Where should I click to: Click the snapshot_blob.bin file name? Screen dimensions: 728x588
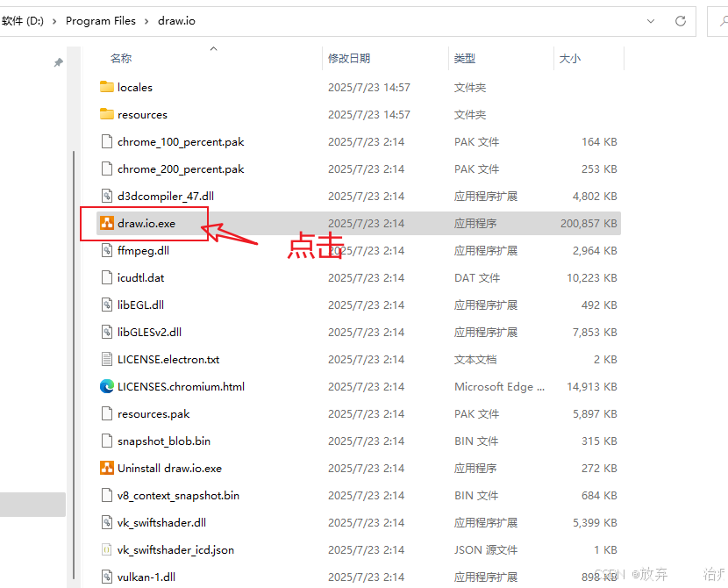pyautogui.click(x=164, y=441)
